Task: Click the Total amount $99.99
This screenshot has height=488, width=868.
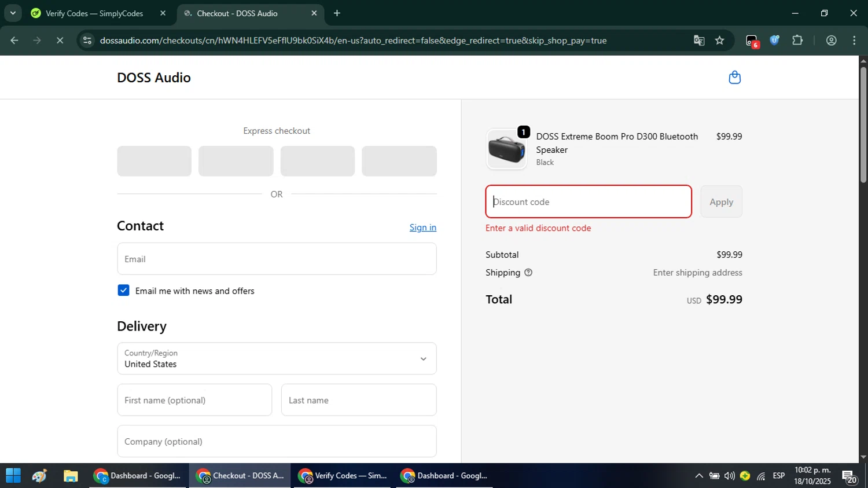Action: click(724, 299)
